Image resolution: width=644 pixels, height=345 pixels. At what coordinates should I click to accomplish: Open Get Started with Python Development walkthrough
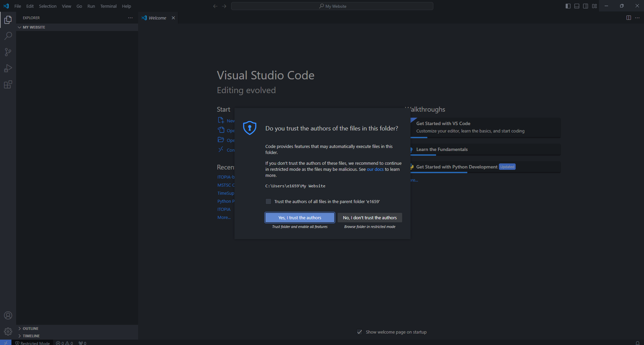click(485, 167)
